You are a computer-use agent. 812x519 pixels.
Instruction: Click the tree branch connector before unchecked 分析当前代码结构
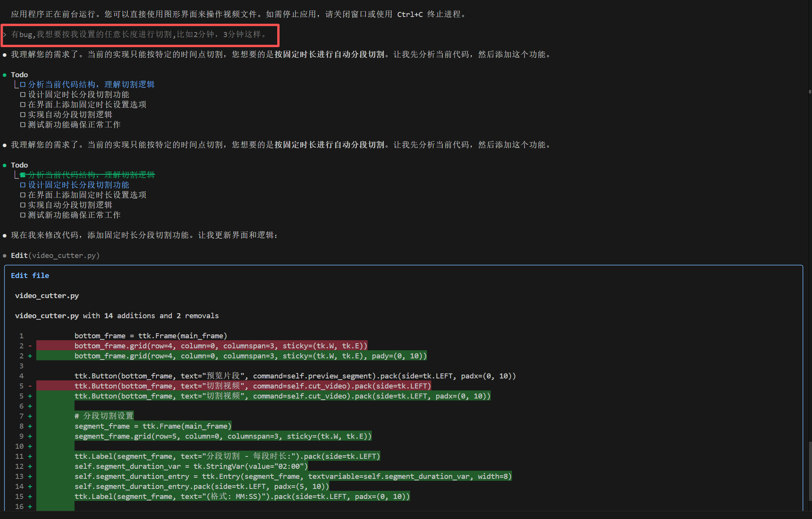coord(16,85)
